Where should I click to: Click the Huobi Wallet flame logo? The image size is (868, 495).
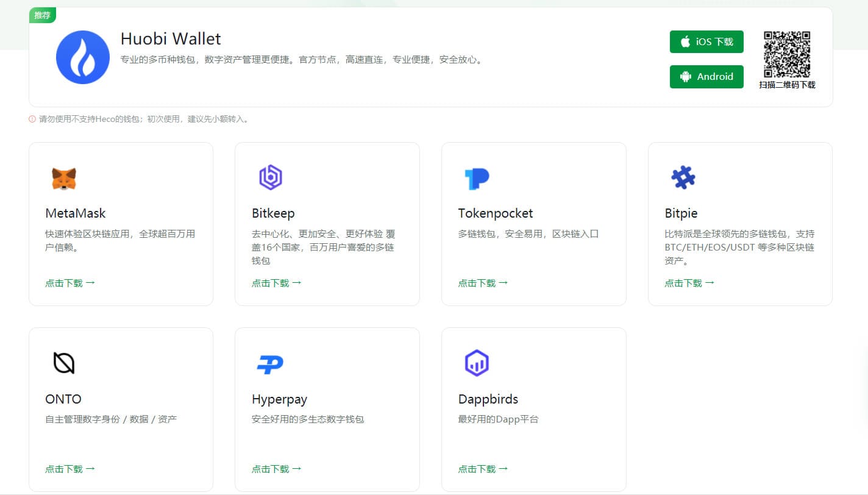[x=83, y=57]
